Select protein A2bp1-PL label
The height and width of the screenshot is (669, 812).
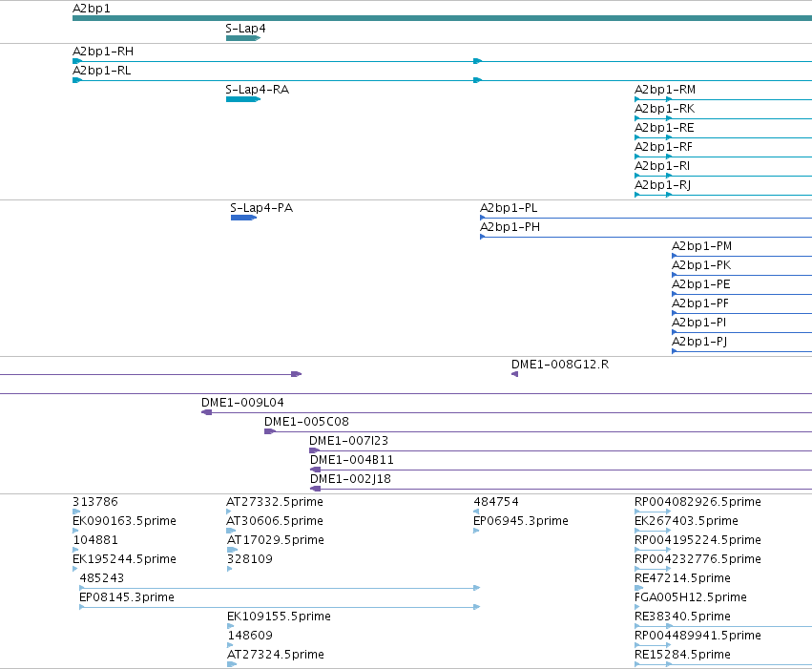point(509,208)
